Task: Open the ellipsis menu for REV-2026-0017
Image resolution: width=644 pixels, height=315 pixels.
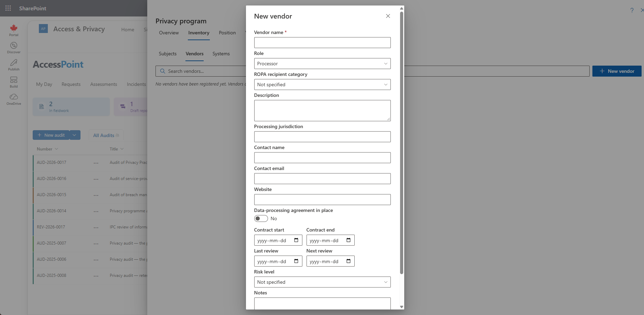Action: pos(96,227)
